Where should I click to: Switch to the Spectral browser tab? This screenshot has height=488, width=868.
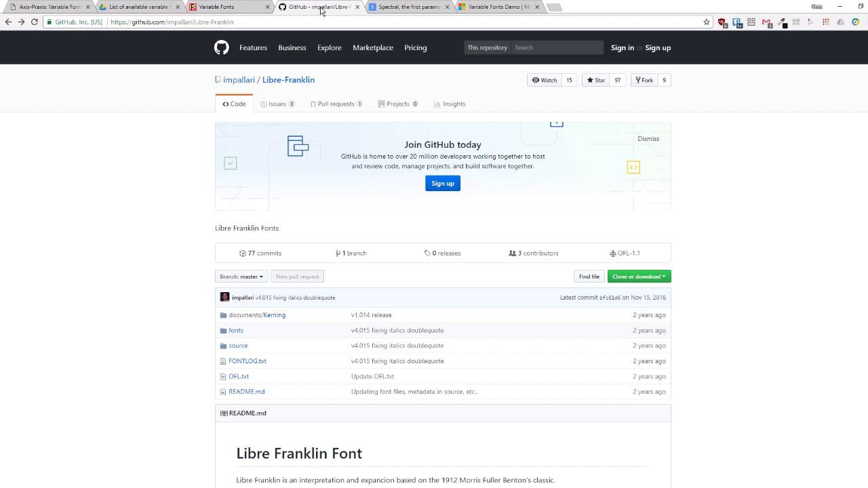[x=409, y=7]
